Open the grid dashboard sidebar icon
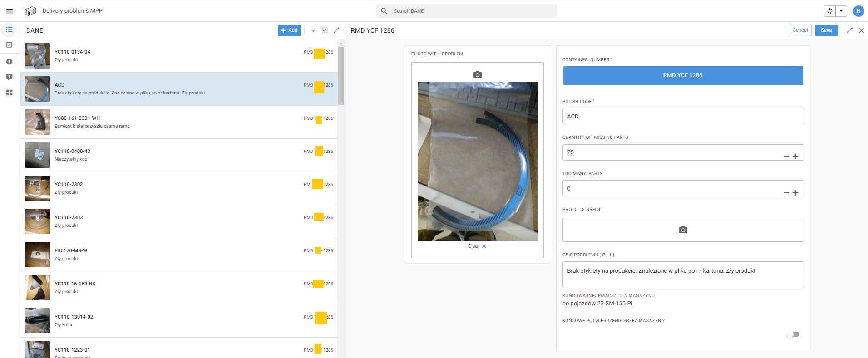 pyautogui.click(x=9, y=93)
